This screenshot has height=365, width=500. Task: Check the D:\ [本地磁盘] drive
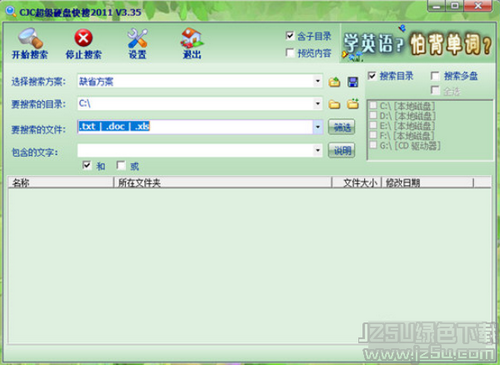(373, 115)
